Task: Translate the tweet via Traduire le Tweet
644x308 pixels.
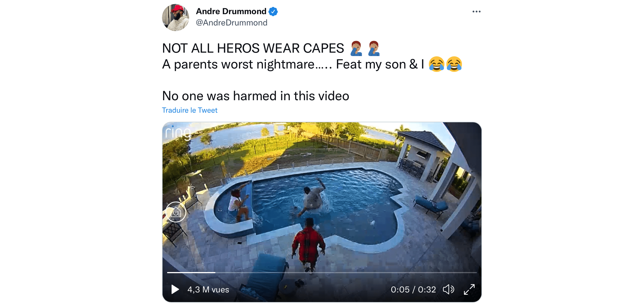Action: click(190, 110)
